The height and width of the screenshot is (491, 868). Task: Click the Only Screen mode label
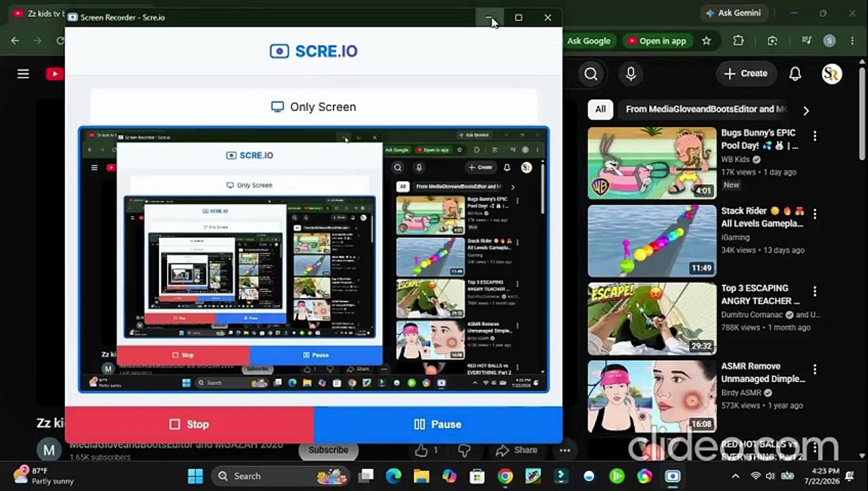click(314, 107)
